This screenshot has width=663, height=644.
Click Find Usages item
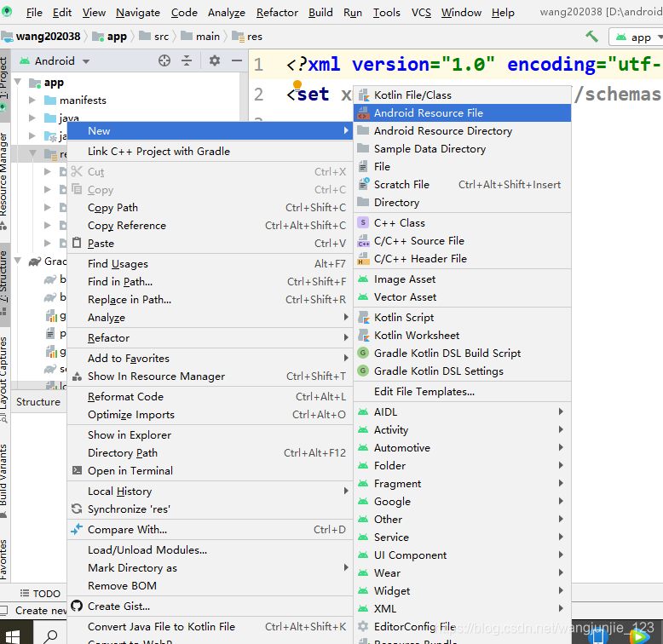pos(210,264)
